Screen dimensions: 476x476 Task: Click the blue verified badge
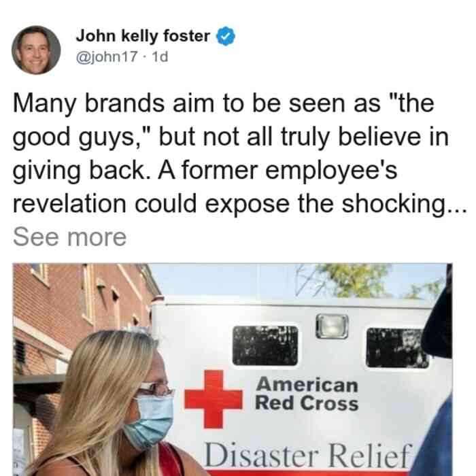(226, 36)
